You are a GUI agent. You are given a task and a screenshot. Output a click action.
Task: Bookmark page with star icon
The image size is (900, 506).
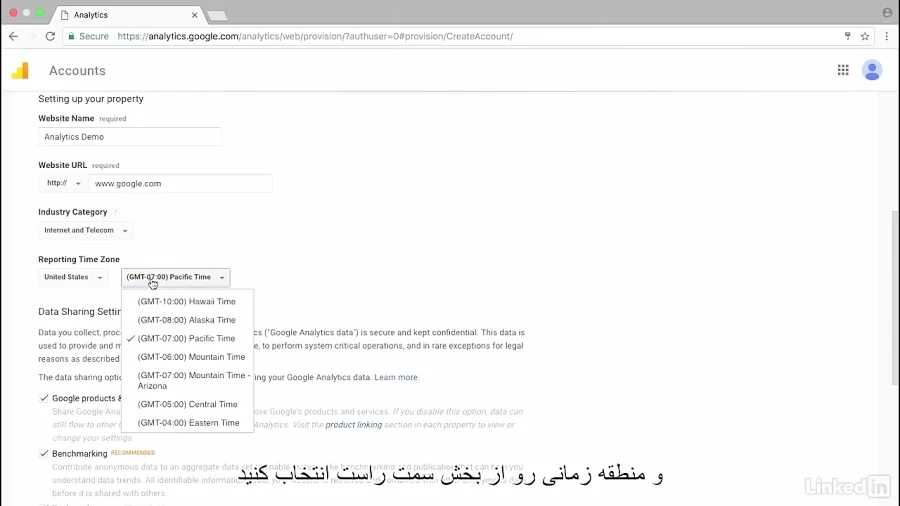pyautogui.click(x=865, y=36)
